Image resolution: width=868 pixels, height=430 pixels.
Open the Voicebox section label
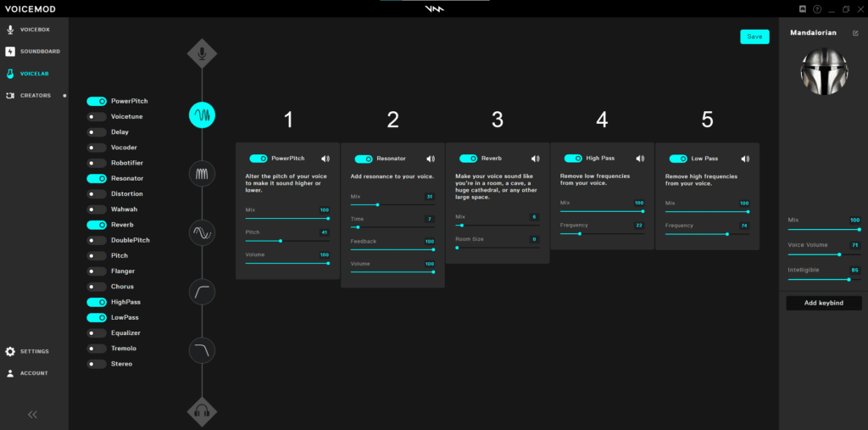coord(35,30)
